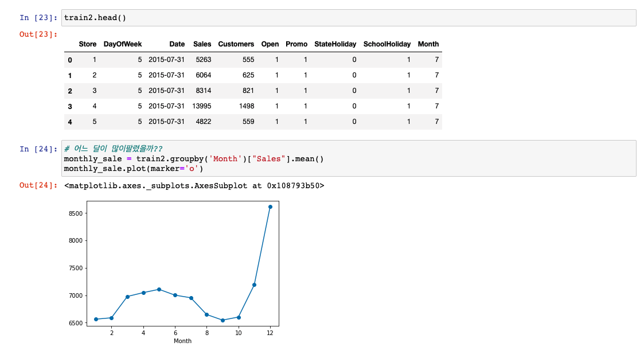Click the month 12 data point on chart
Image resolution: width=644 pixels, height=354 pixels.
270,207
